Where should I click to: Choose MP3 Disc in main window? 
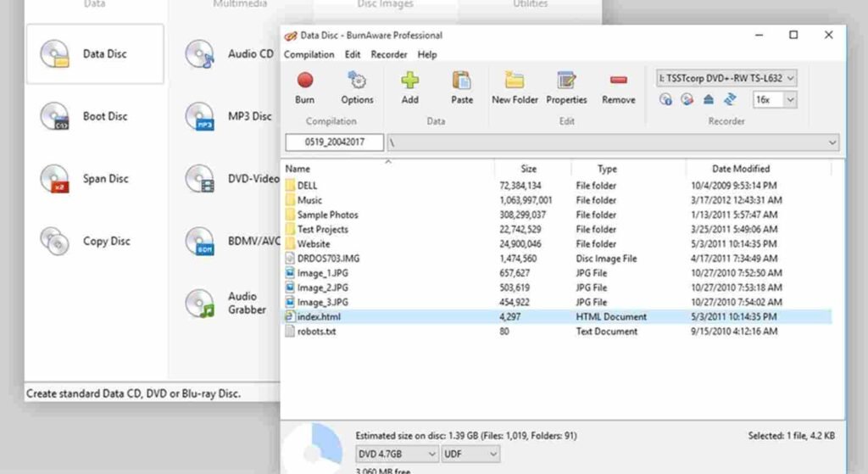(230, 116)
